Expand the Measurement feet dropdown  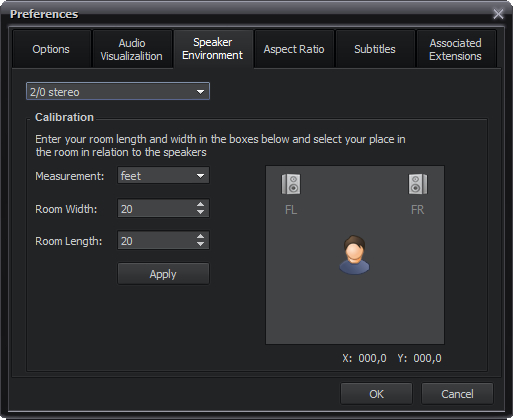click(163, 175)
